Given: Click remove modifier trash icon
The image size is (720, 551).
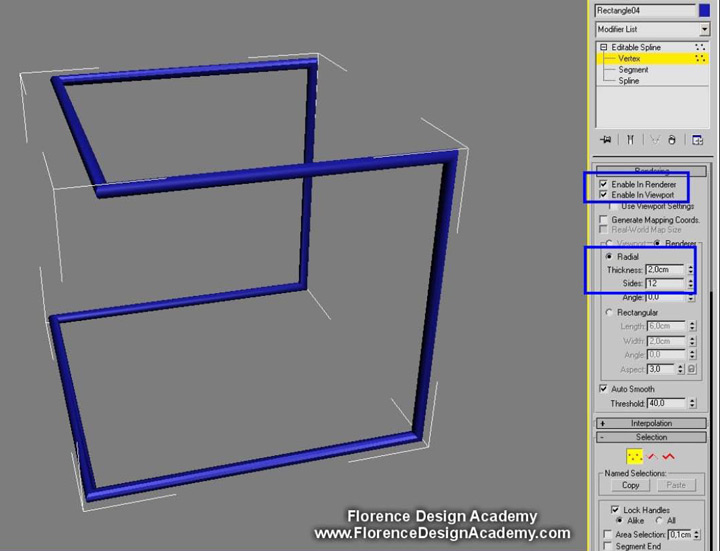Looking at the screenshot, I should click(671, 140).
